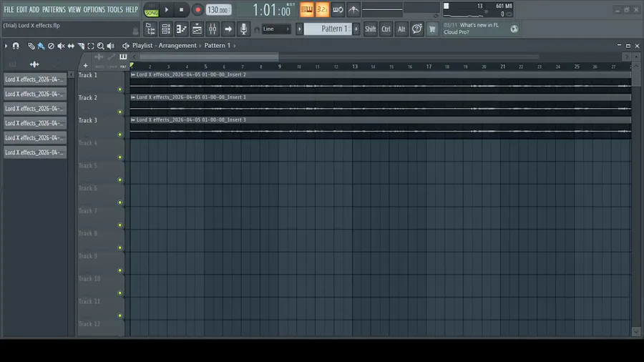
Task: Open the Channel rack icon
Action: tap(166, 29)
